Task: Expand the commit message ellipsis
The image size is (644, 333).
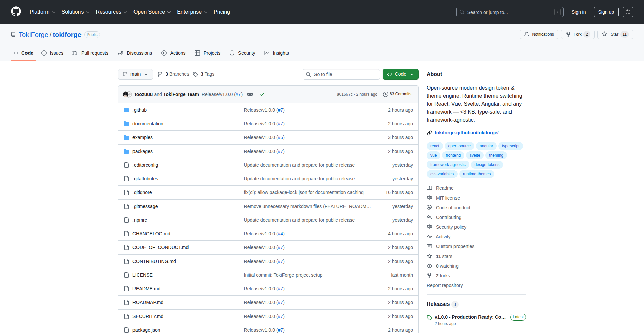Action: (x=250, y=94)
